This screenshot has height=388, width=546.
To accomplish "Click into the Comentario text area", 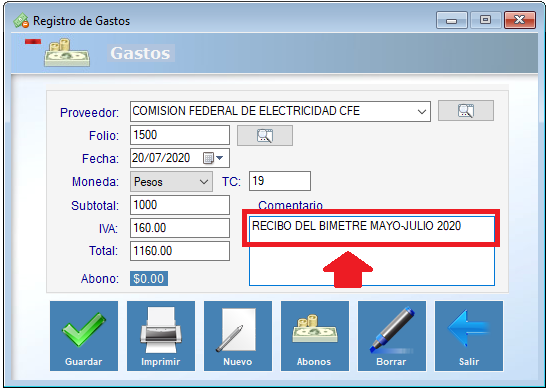I will (372, 251).
